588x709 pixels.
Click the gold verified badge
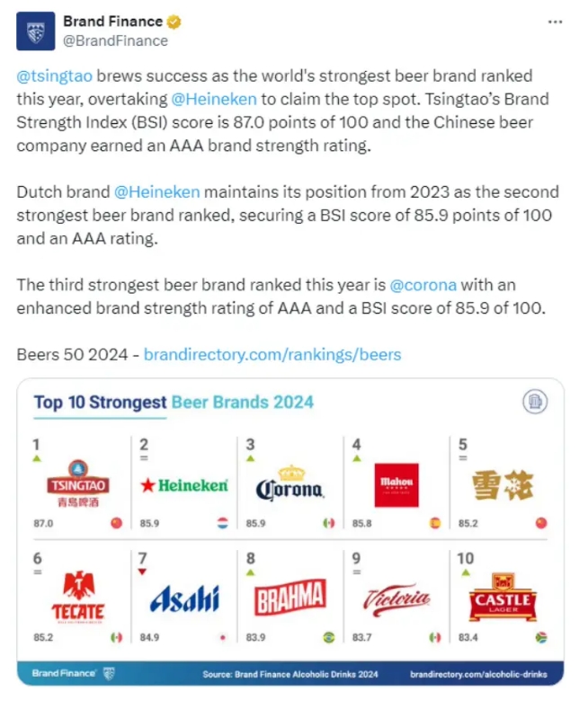pyautogui.click(x=174, y=22)
